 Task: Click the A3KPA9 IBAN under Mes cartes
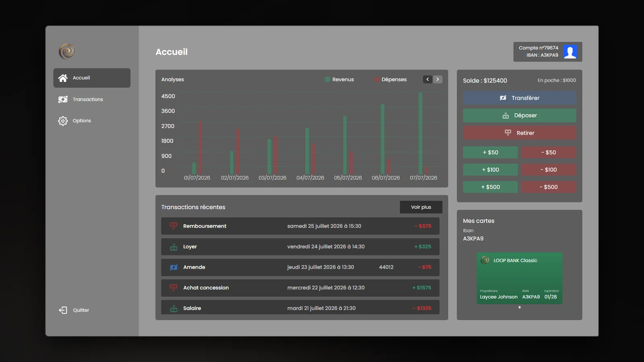[473, 239]
